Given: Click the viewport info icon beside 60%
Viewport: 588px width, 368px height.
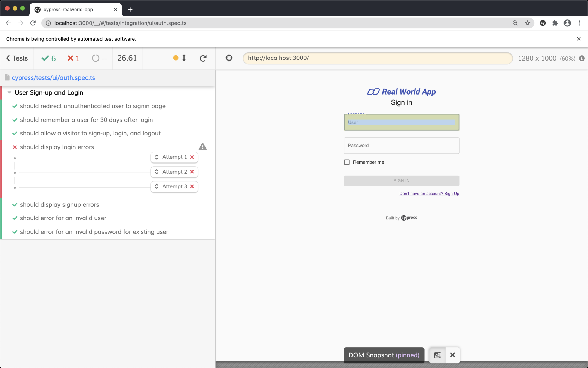Looking at the screenshot, I should 582,58.
